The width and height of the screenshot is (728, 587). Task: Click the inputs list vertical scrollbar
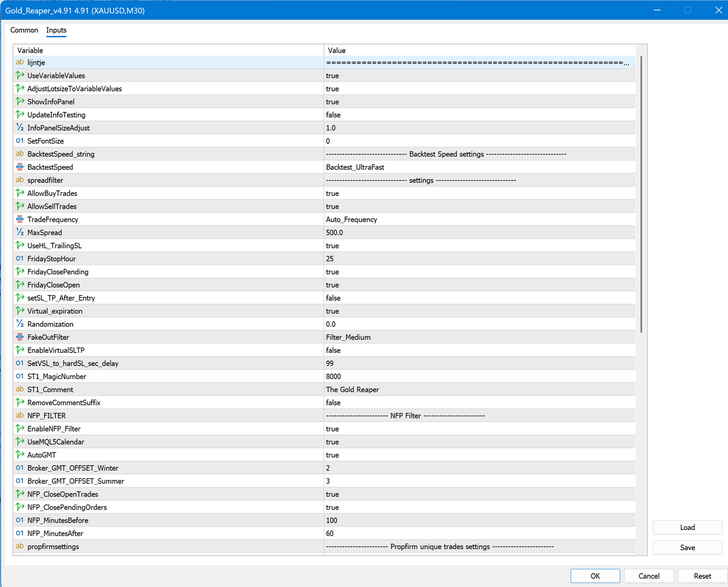(641, 194)
